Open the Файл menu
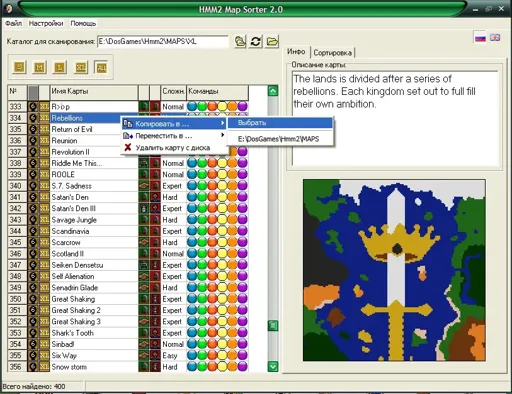 click(x=13, y=23)
